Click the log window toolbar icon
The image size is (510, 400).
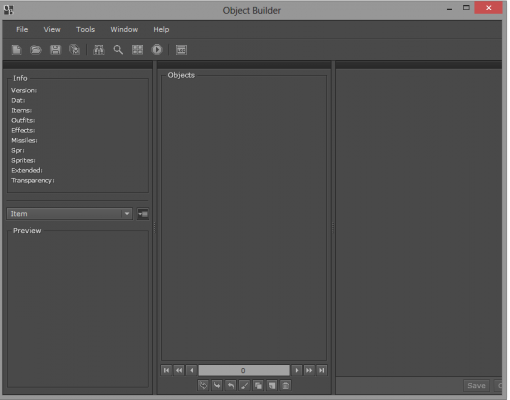pyautogui.click(x=181, y=50)
